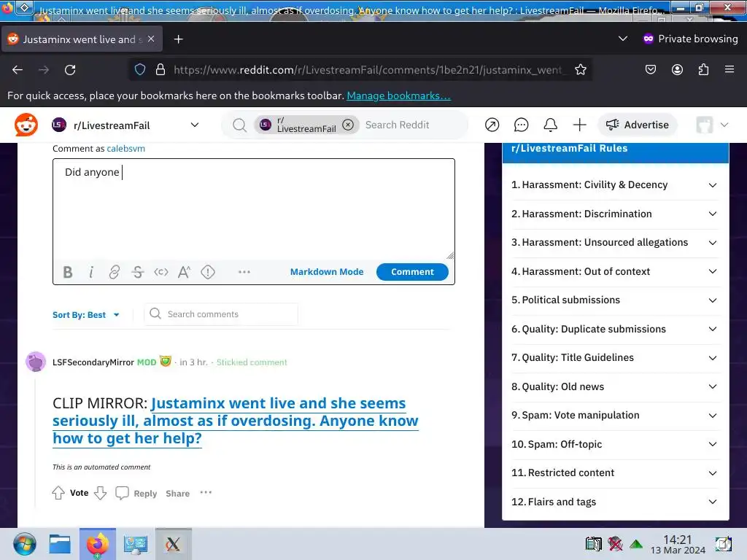Screen dimensions: 747x560
Task: Go back to the previous page
Action: point(18,70)
